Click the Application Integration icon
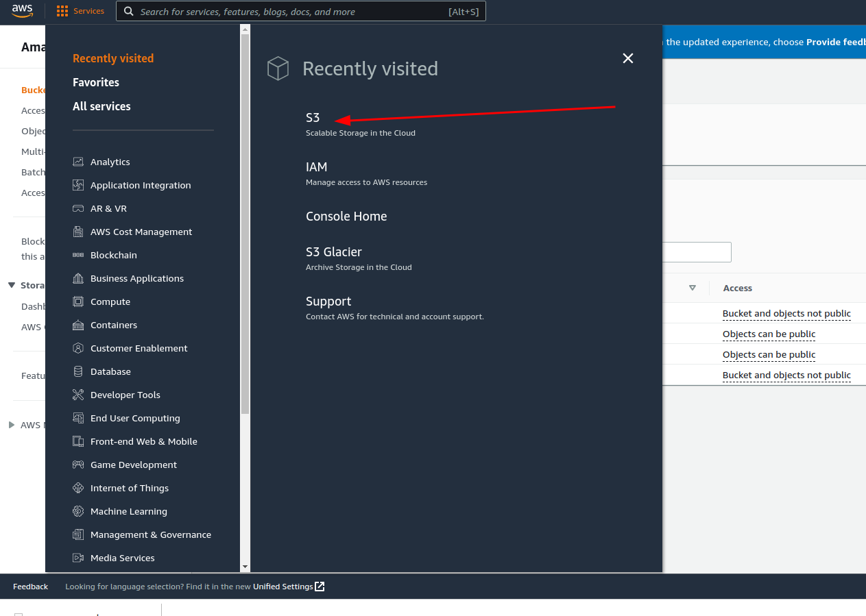 pos(78,185)
